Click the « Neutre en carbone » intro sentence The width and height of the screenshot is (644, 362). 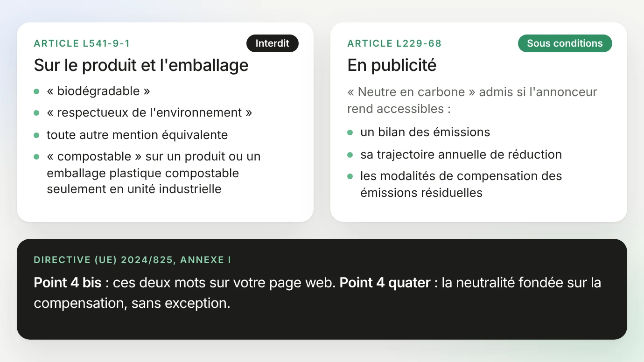472,100
